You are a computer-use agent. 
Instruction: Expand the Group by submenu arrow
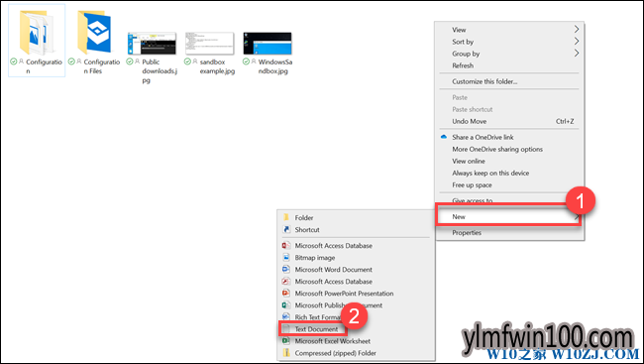pos(577,53)
